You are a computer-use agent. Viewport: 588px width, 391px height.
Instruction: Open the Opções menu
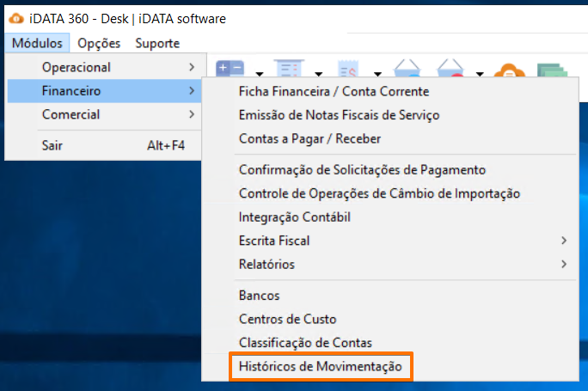tap(99, 43)
